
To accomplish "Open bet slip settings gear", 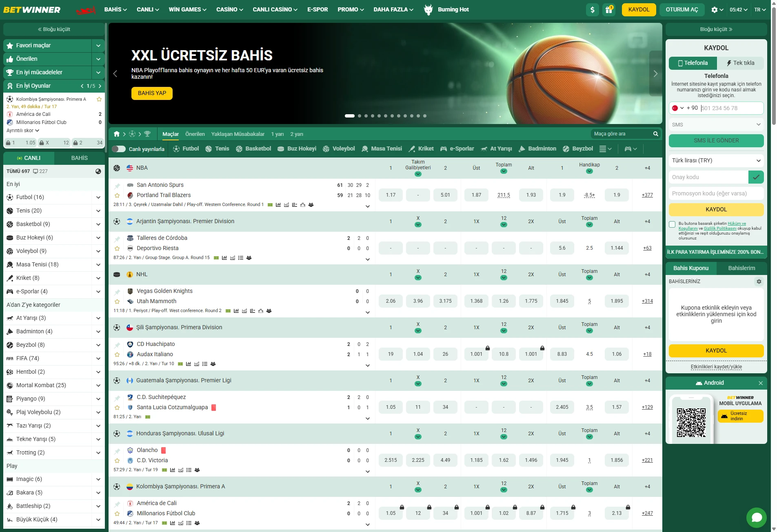I will (759, 282).
